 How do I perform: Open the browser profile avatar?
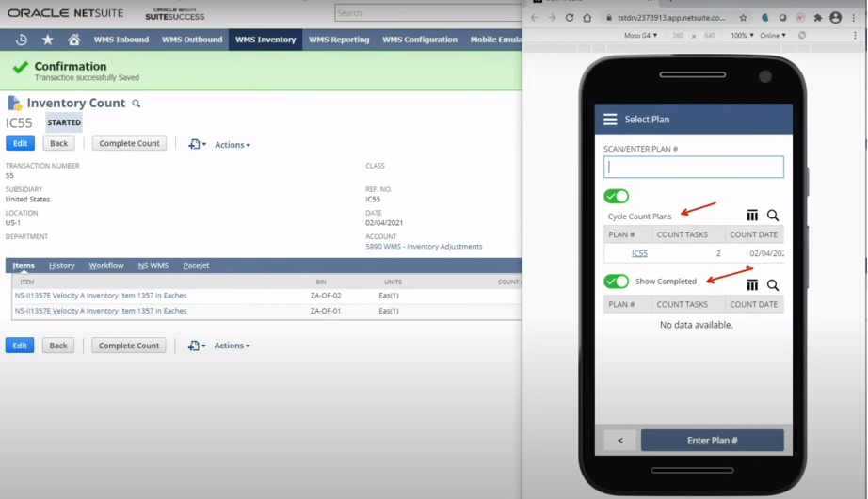click(836, 18)
